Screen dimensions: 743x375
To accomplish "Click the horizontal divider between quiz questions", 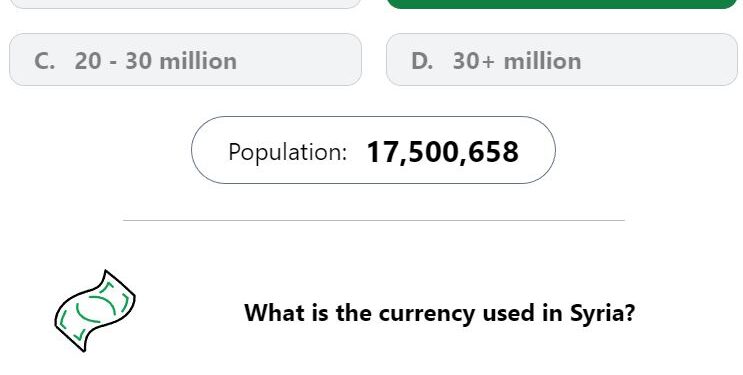I will click(x=374, y=220).
